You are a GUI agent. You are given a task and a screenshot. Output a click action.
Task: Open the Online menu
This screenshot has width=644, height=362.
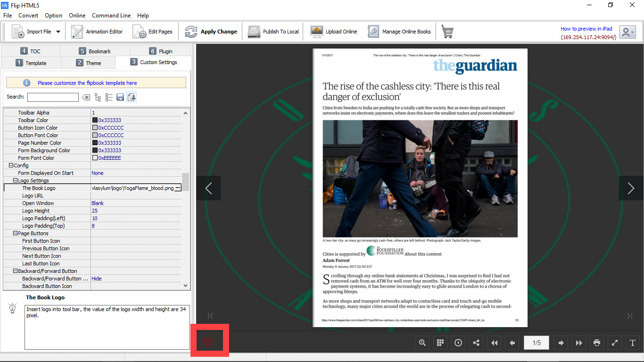click(77, 16)
